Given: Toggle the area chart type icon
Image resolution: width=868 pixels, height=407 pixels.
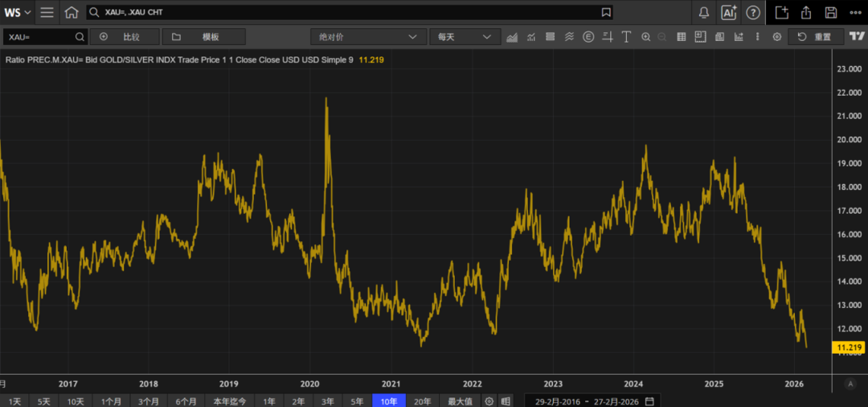Looking at the screenshot, I should point(512,37).
